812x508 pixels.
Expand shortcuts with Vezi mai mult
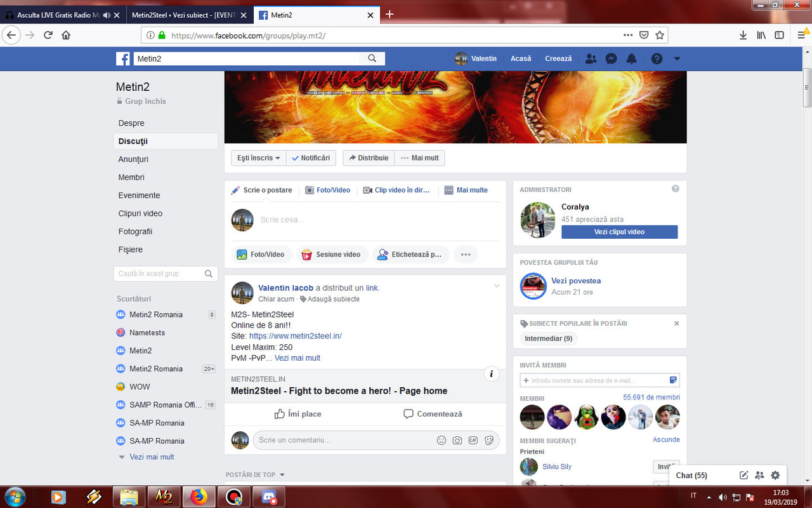click(152, 457)
